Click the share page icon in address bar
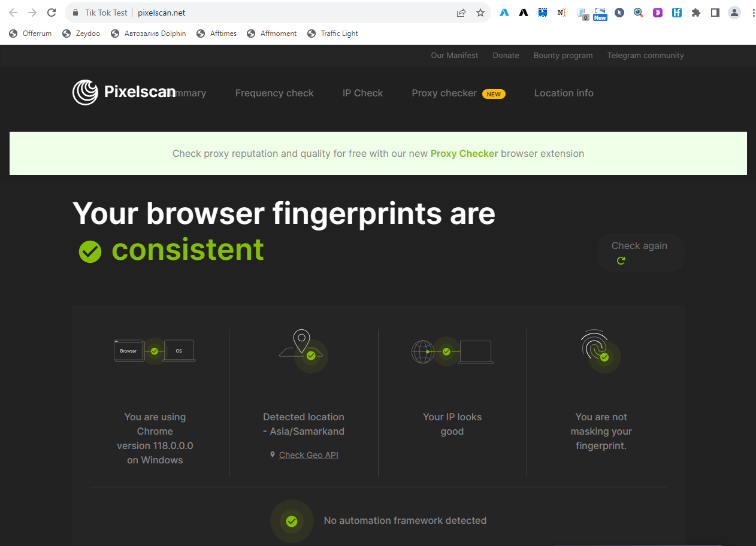756x546 pixels. click(461, 13)
